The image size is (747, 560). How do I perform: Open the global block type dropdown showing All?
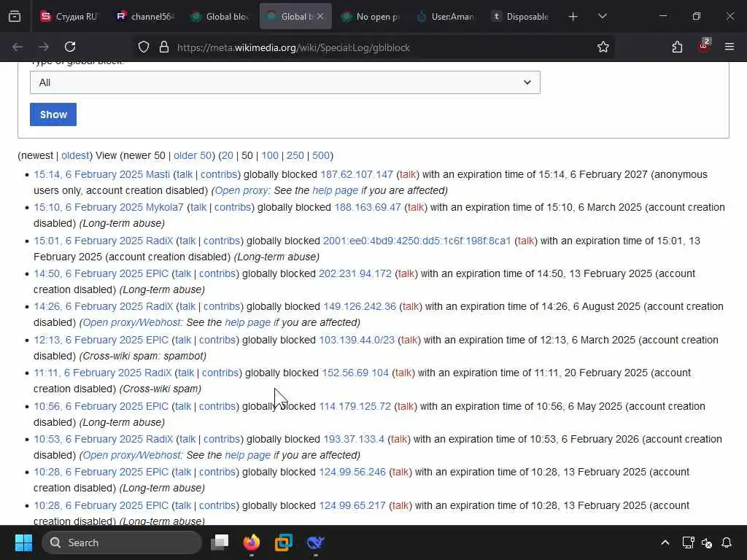[x=285, y=82]
